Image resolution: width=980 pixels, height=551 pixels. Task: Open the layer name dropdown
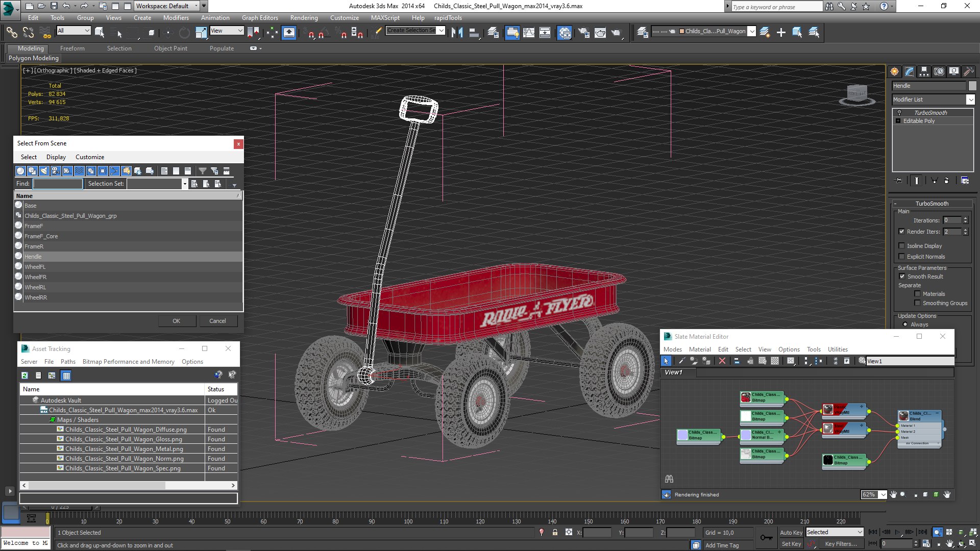pyautogui.click(x=752, y=31)
